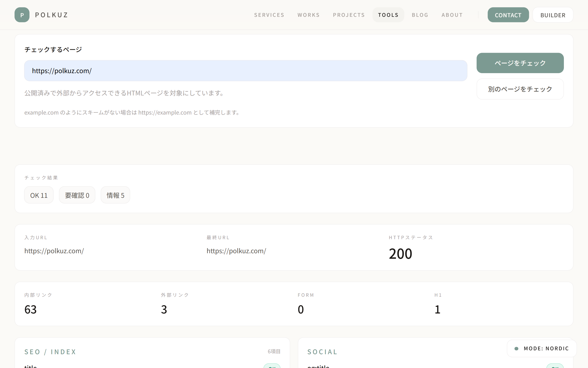Click the チェックするページ label
Image resolution: width=588 pixels, height=368 pixels.
pos(53,49)
